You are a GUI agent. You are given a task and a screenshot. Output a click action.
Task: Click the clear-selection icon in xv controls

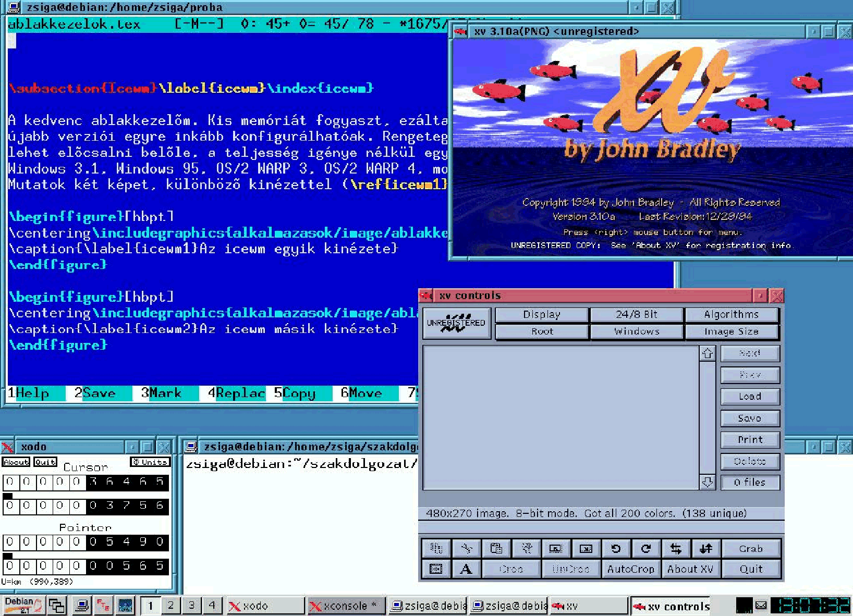[x=527, y=548]
